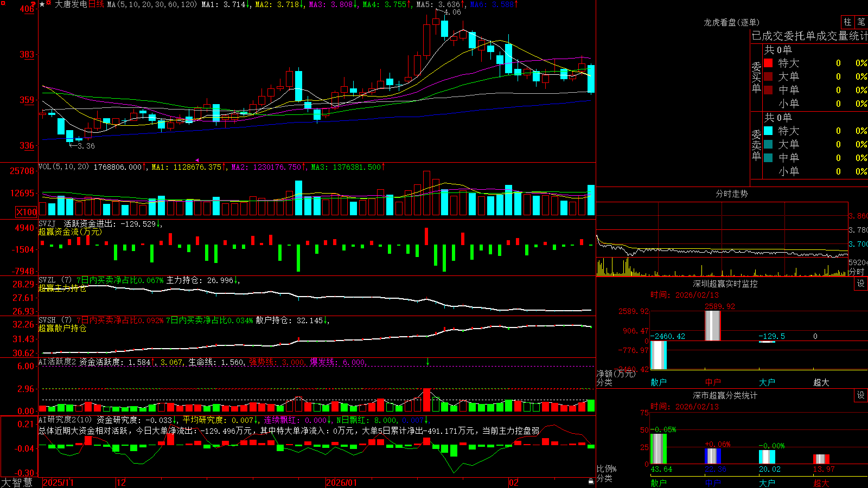The height and width of the screenshot is (488, 868).
Task: Click the 深市超赢分类统计 panel title
Action: tap(725, 395)
